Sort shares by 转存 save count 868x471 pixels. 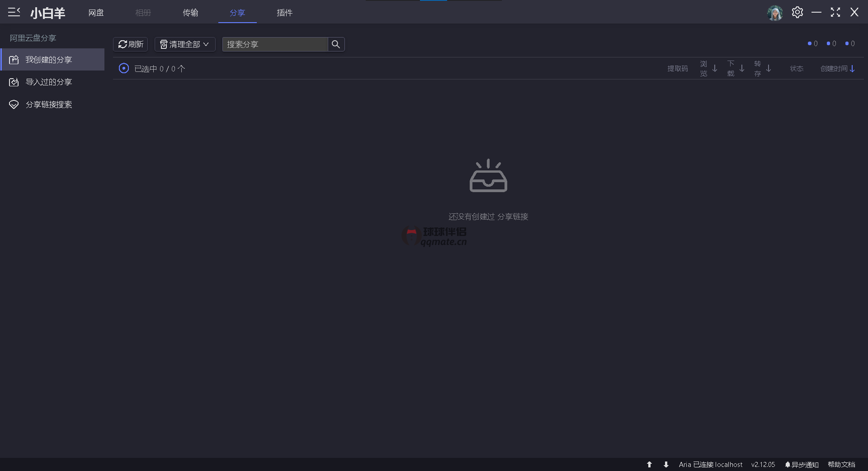point(762,69)
